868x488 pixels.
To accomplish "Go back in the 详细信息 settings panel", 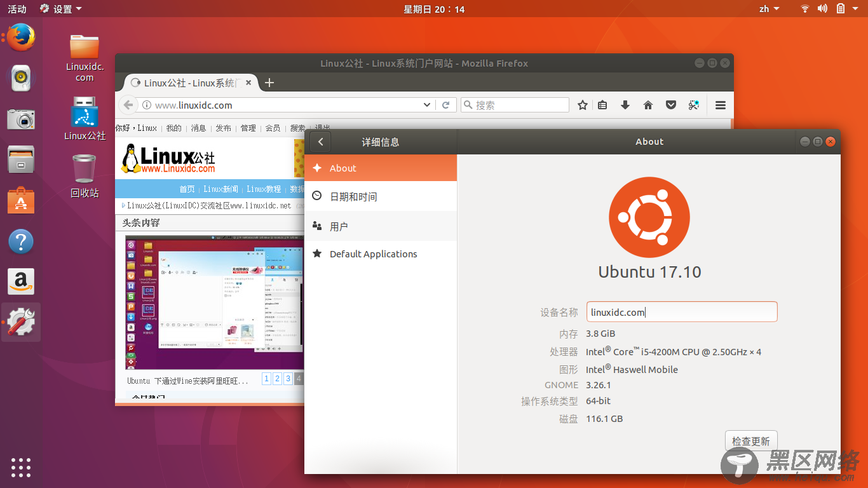I will coord(320,142).
